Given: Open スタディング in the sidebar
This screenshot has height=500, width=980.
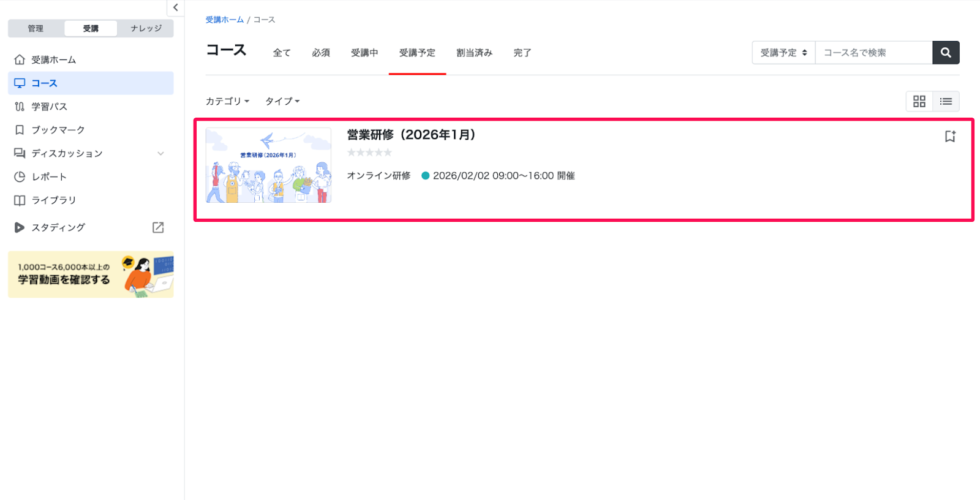Looking at the screenshot, I should click(x=91, y=227).
